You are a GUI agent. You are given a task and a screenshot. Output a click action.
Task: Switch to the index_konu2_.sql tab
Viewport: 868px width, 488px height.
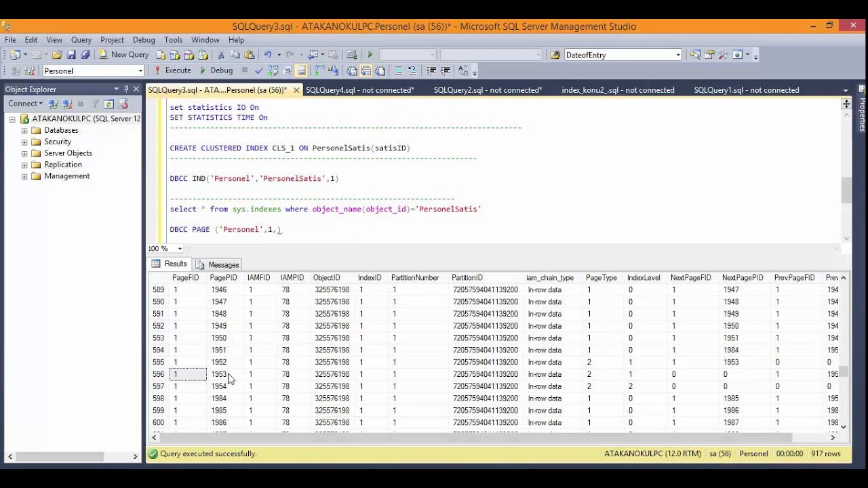click(x=618, y=90)
